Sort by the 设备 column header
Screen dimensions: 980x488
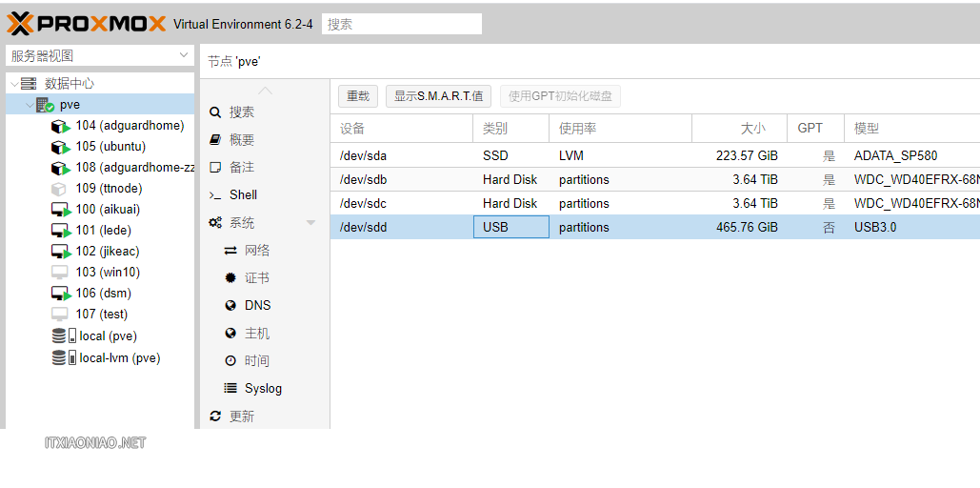click(x=401, y=129)
